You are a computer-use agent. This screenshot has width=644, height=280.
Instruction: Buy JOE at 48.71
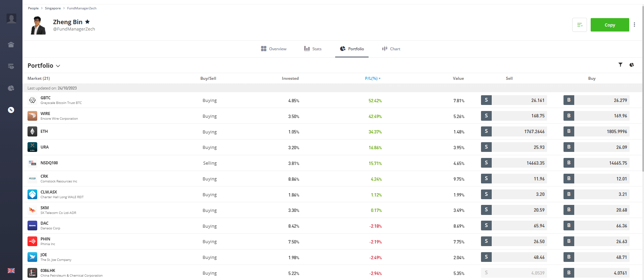pyautogui.click(x=596, y=257)
